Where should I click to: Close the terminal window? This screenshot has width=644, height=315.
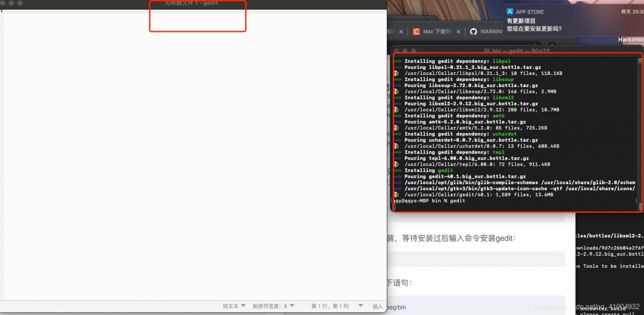click(x=396, y=51)
